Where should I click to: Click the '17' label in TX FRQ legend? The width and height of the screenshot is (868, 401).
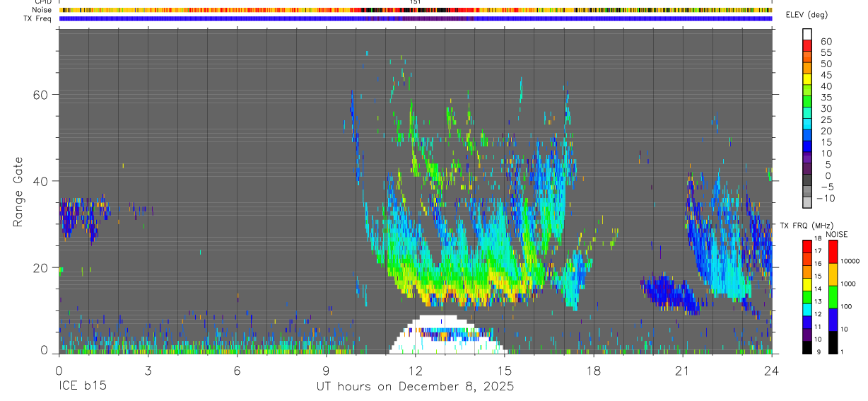817,251
